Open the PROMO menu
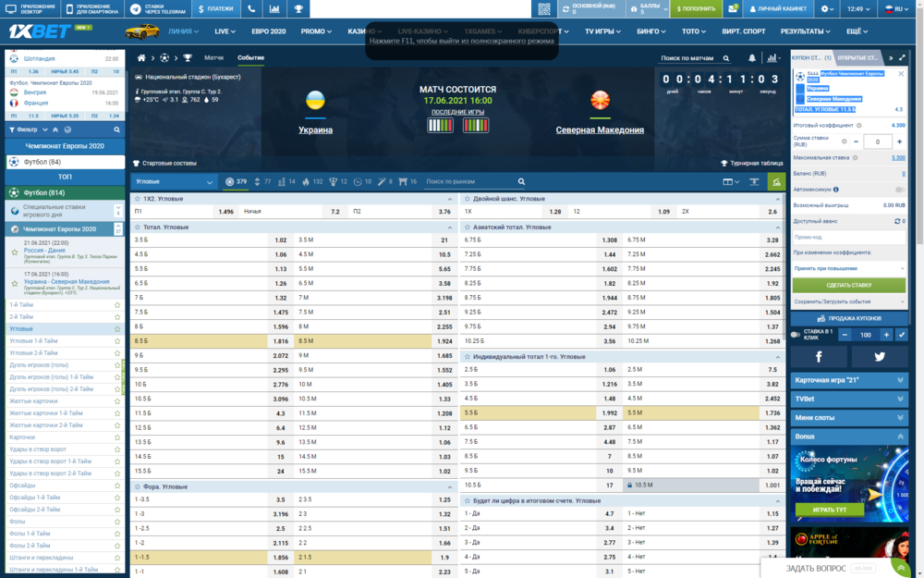924x578 pixels. click(x=316, y=31)
